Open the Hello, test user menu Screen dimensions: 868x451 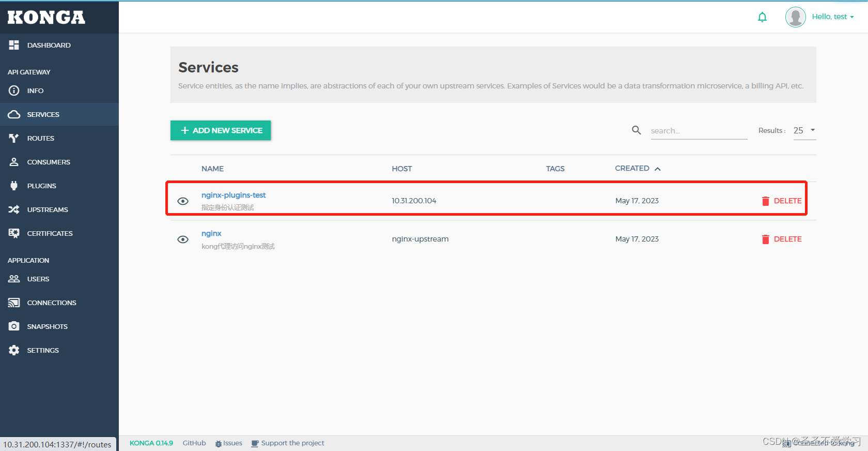(833, 17)
